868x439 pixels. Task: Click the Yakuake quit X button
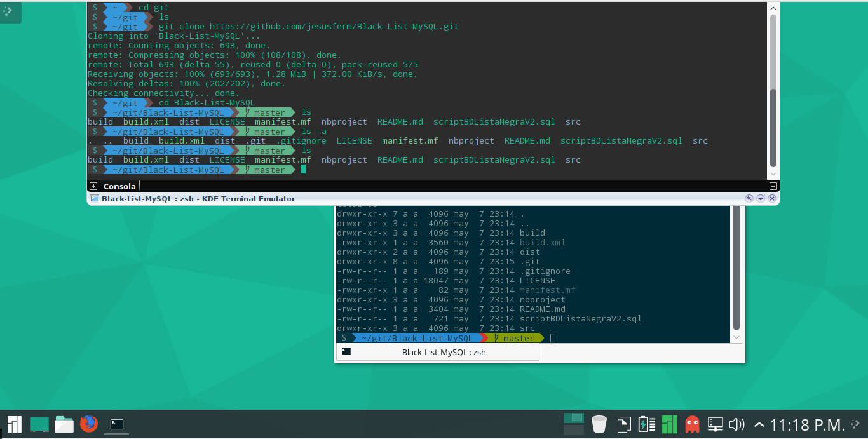click(x=772, y=198)
